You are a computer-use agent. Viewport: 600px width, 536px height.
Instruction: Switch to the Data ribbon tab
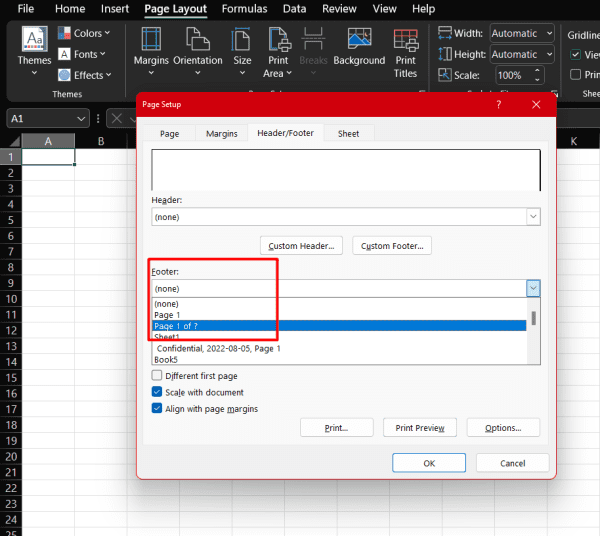point(294,8)
